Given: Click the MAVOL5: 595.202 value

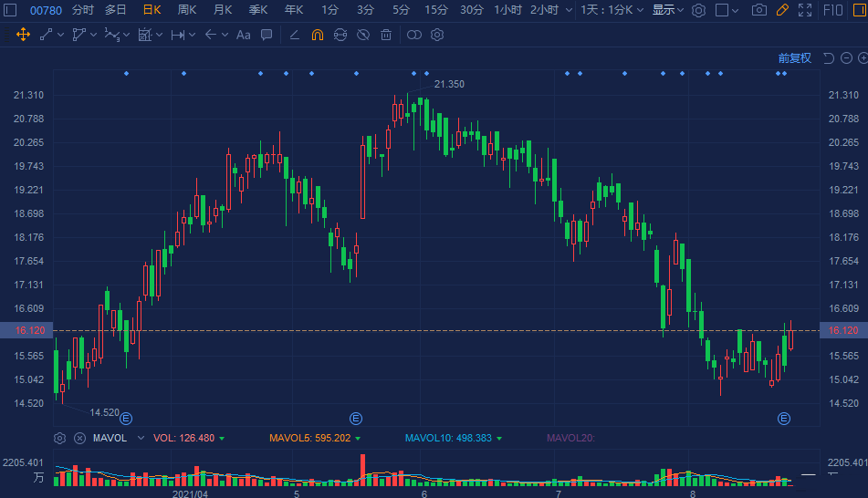Looking at the screenshot, I should (310, 438).
